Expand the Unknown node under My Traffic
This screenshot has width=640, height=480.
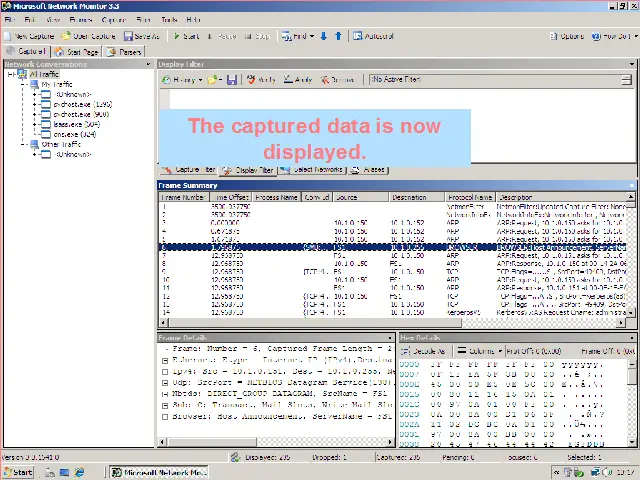click(35, 95)
